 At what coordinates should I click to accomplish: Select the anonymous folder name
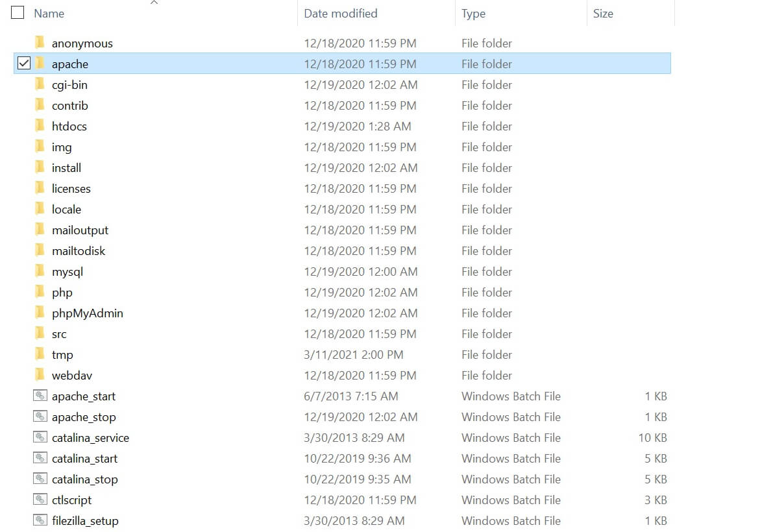pos(82,43)
